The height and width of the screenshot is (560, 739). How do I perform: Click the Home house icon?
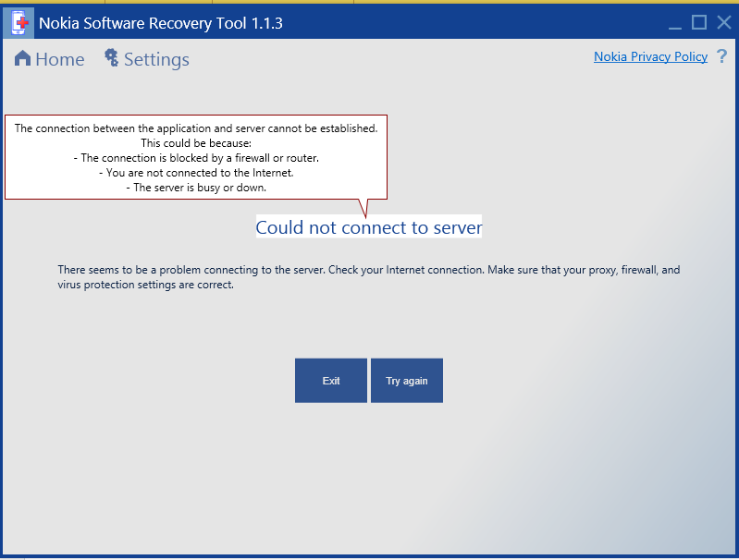[x=22, y=59]
